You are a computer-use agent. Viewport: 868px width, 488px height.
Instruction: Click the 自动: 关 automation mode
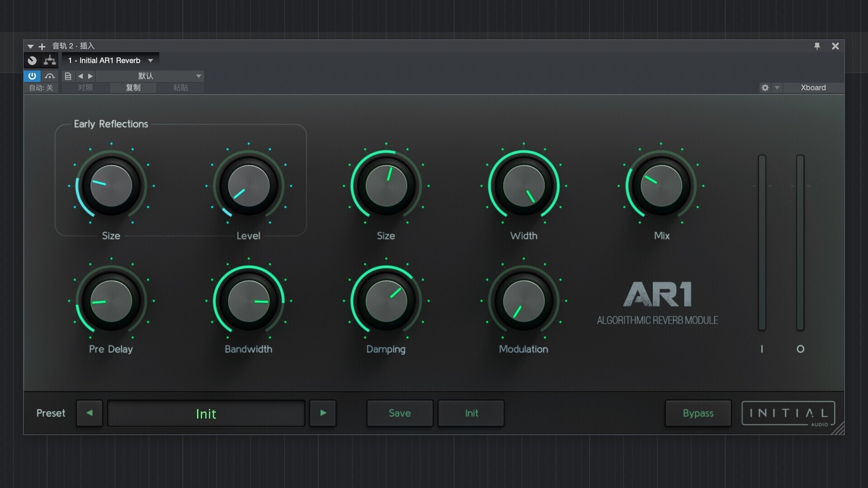(41, 88)
